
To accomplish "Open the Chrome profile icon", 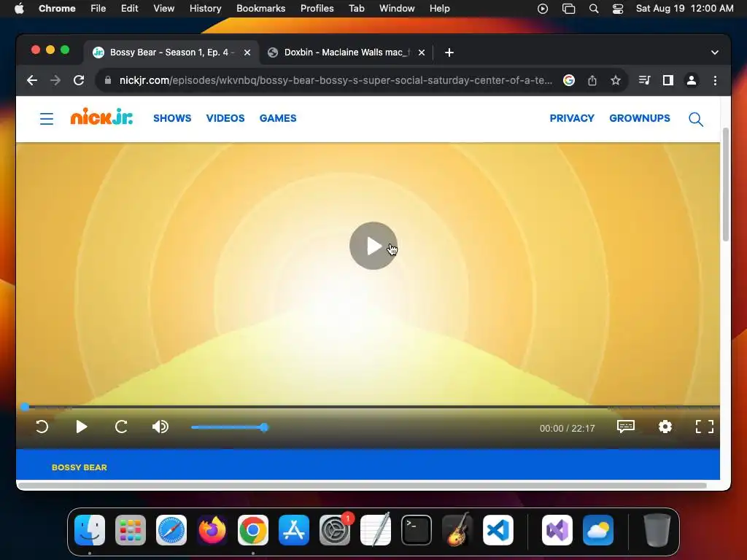I will pos(692,80).
